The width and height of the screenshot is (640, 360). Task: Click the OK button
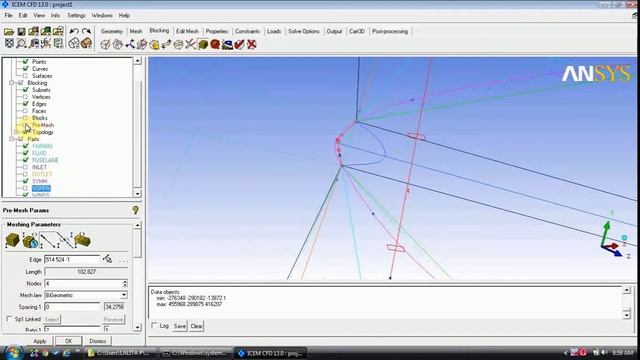pos(68,341)
